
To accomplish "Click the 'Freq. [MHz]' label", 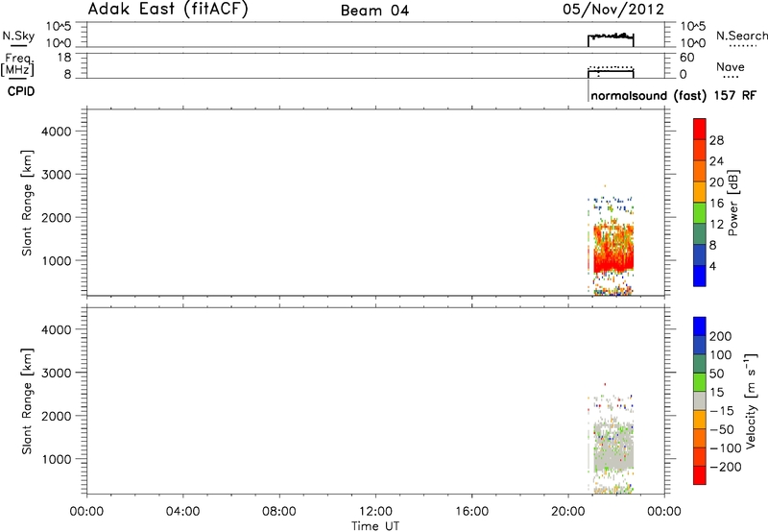I will (17, 64).
